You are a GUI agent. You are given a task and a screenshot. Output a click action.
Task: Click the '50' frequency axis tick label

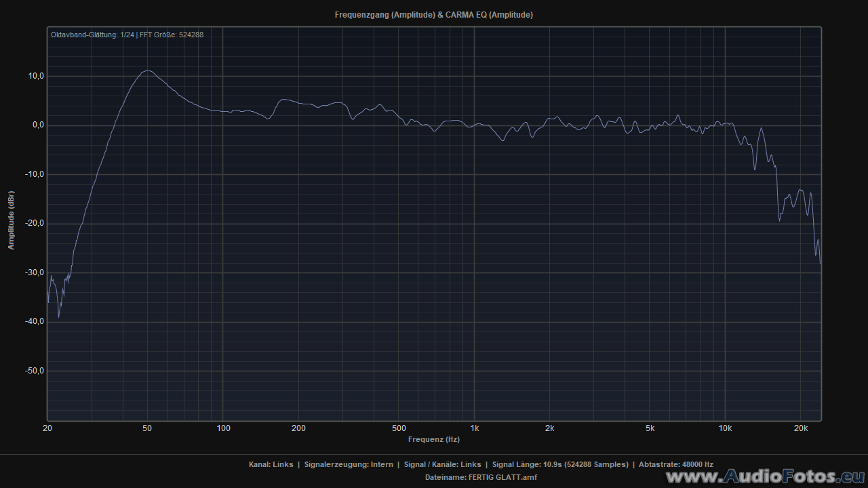pos(147,428)
